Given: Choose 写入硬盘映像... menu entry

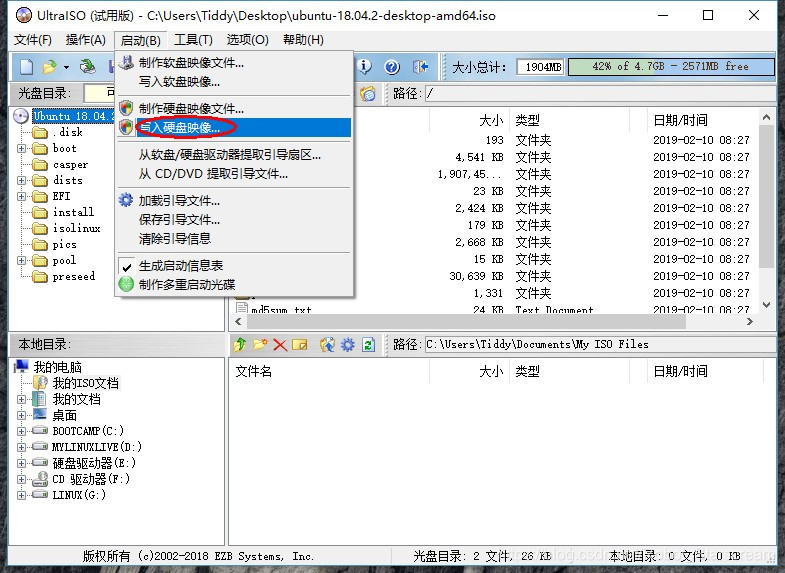Looking at the screenshot, I should point(234,128).
